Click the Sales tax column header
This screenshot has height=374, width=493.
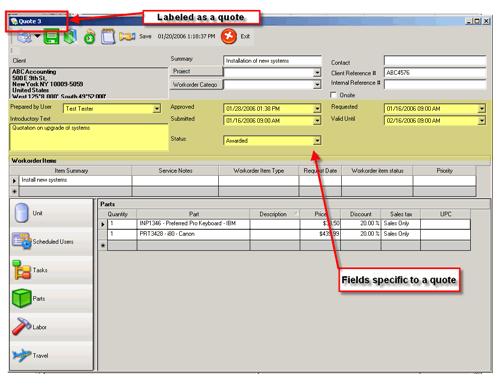(401, 214)
